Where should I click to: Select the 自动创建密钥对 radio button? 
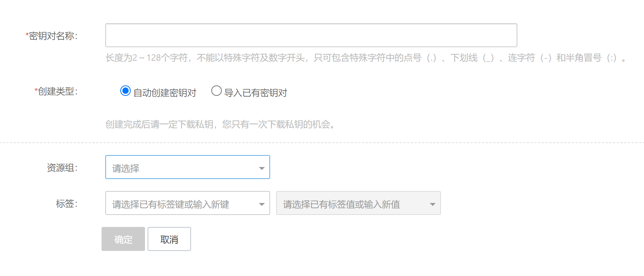pos(126,91)
